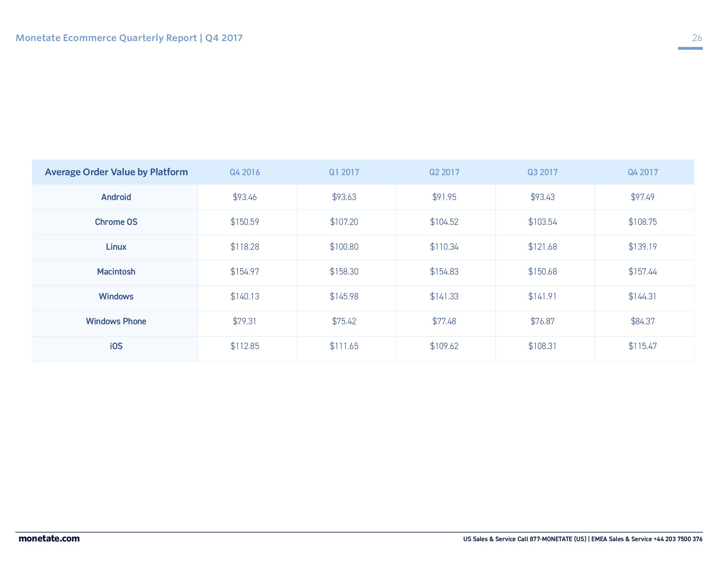Screen dimensions: 728x563
Task: Select the $150.59 Chrome OS cell
Action: coord(245,222)
